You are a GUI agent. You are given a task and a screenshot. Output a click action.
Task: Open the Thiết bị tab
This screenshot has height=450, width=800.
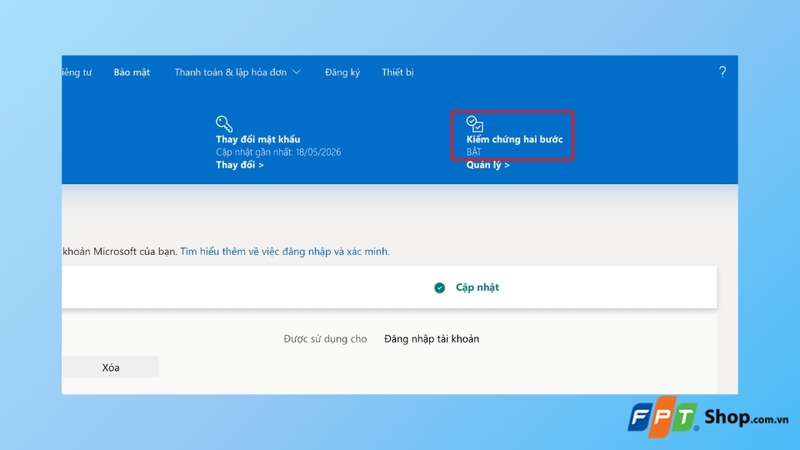point(397,72)
